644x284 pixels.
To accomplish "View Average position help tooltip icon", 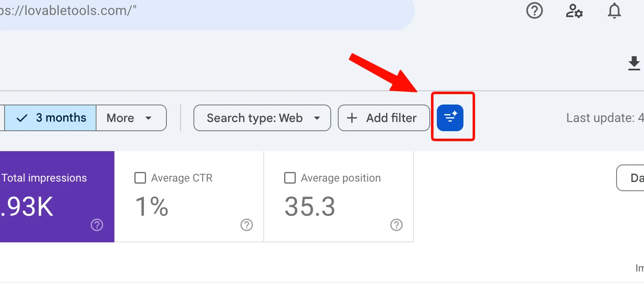I will tap(396, 225).
